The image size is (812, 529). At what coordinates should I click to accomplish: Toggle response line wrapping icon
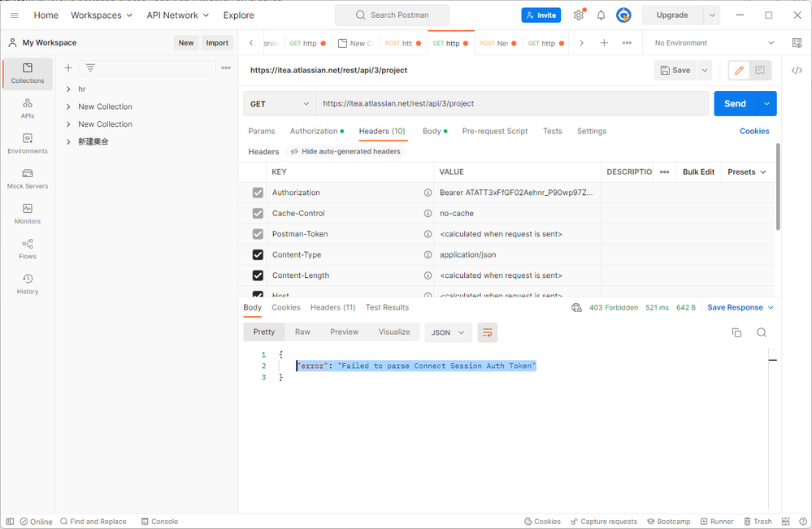pos(488,333)
